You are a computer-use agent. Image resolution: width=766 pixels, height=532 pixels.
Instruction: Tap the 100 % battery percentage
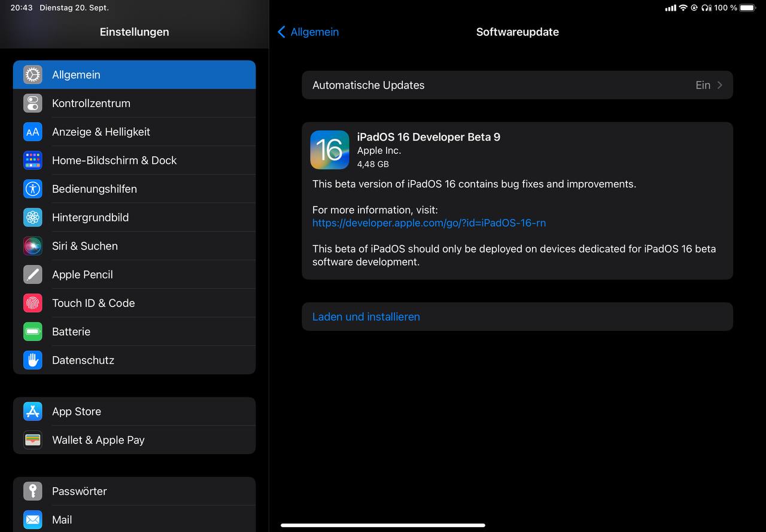click(x=725, y=8)
